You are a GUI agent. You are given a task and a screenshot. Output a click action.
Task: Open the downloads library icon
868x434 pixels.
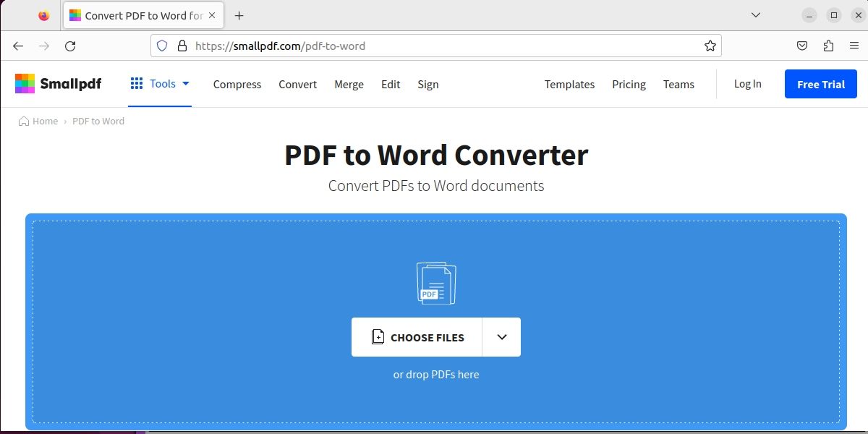point(827,45)
